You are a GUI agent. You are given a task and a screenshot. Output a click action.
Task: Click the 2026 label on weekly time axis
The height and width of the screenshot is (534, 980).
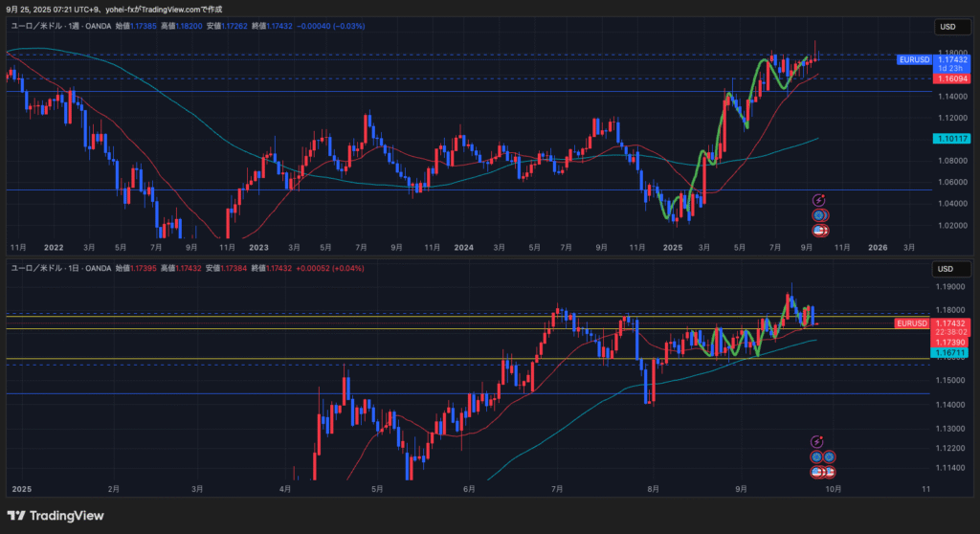878,247
